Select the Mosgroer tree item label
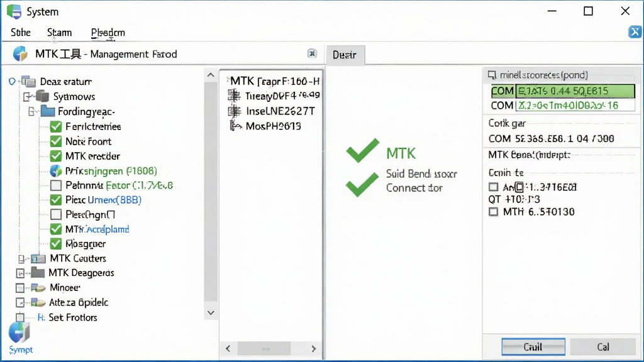644x362 pixels. click(86, 244)
